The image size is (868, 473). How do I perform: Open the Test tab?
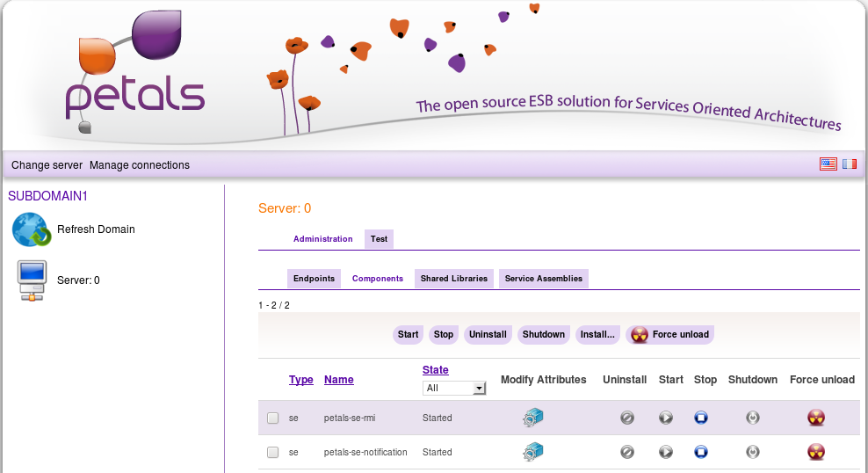(x=379, y=239)
